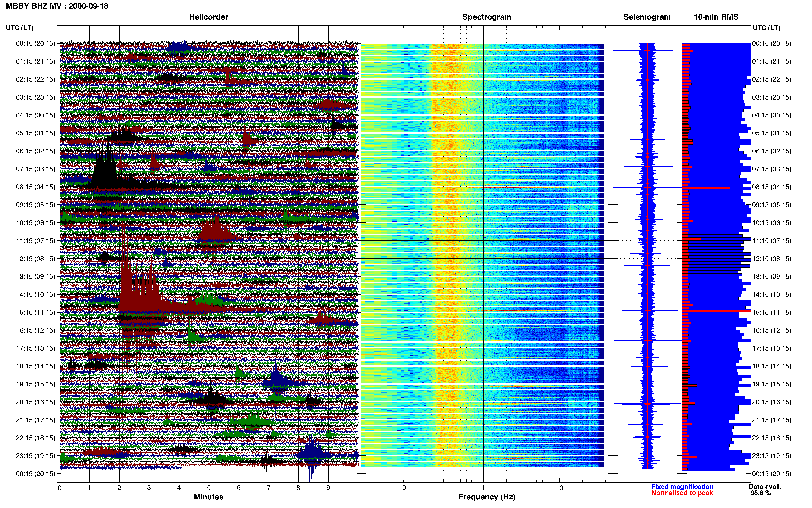Click the left '15:15 (11:15)' time label
This screenshot has height=508, width=812.
click(36, 313)
